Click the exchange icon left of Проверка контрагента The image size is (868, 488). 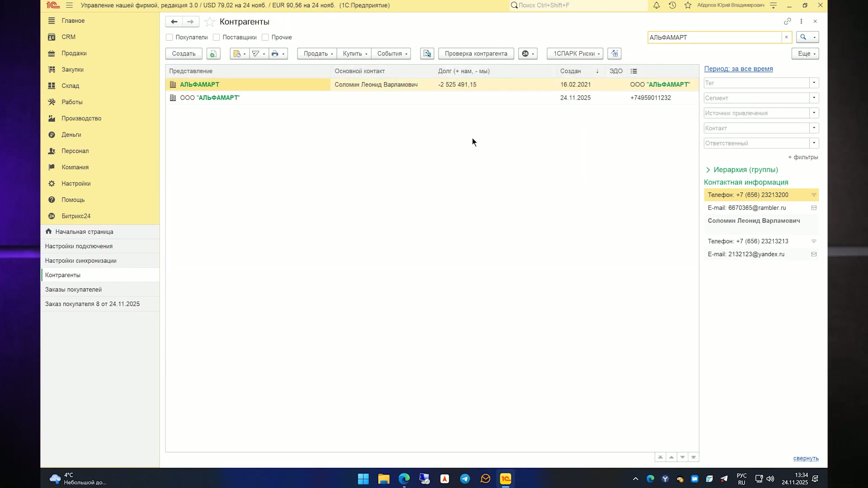(427, 54)
